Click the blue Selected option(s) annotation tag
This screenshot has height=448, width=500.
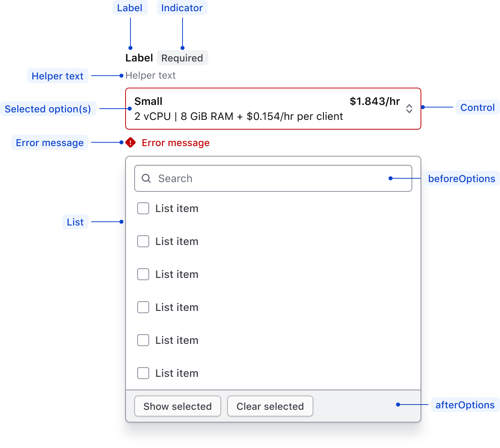point(48,109)
